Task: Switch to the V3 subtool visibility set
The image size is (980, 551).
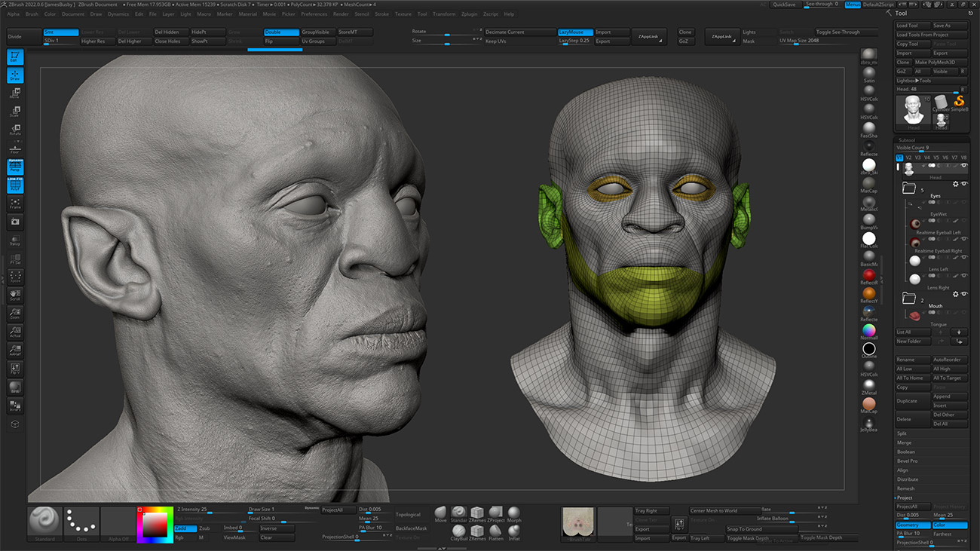Action: (x=917, y=158)
